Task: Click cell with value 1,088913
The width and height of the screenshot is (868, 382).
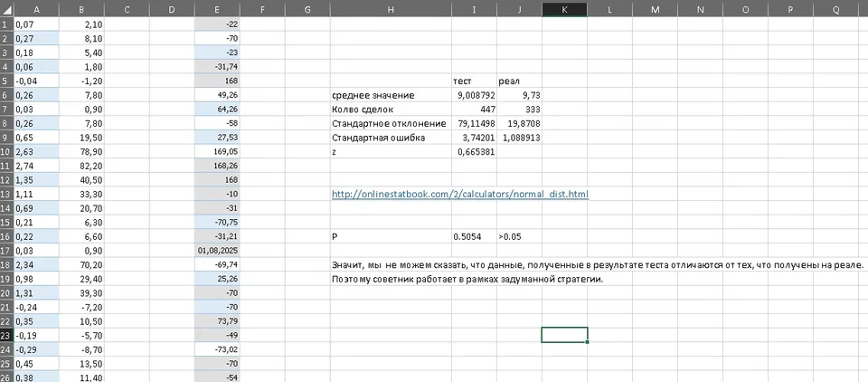Action: [x=520, y=138]
